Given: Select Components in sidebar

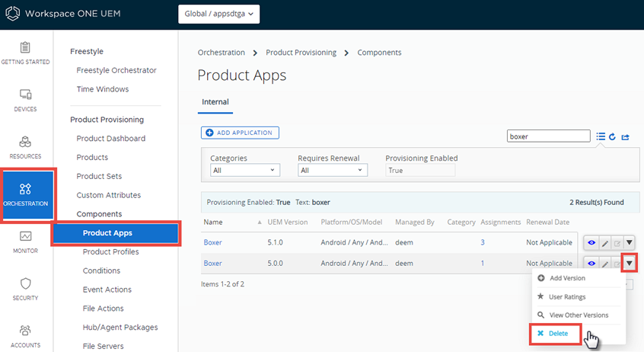Looking at the screenshot, I should coord(99,214).
